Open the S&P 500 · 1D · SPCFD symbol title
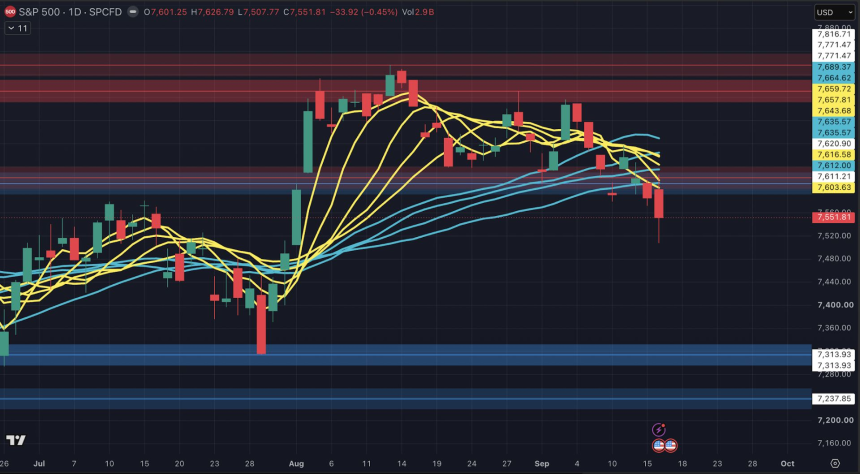Screen dimensions: 860x474 70,12
